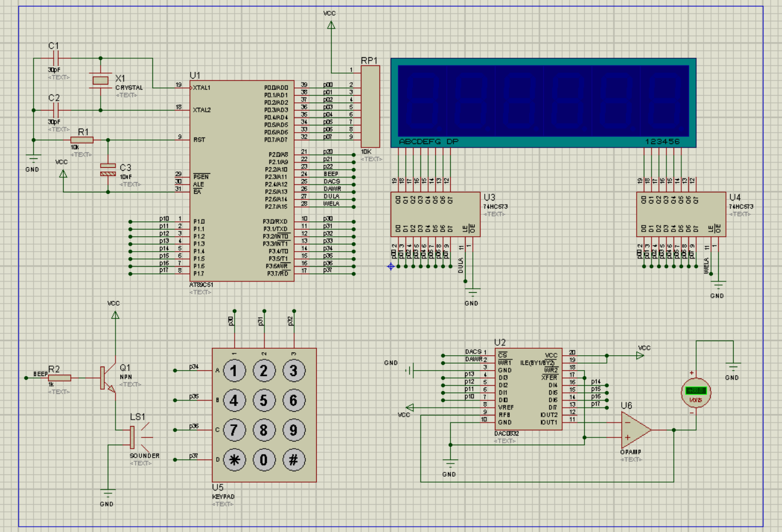Click the RST pin label on U1

click(x=199, y=140)
